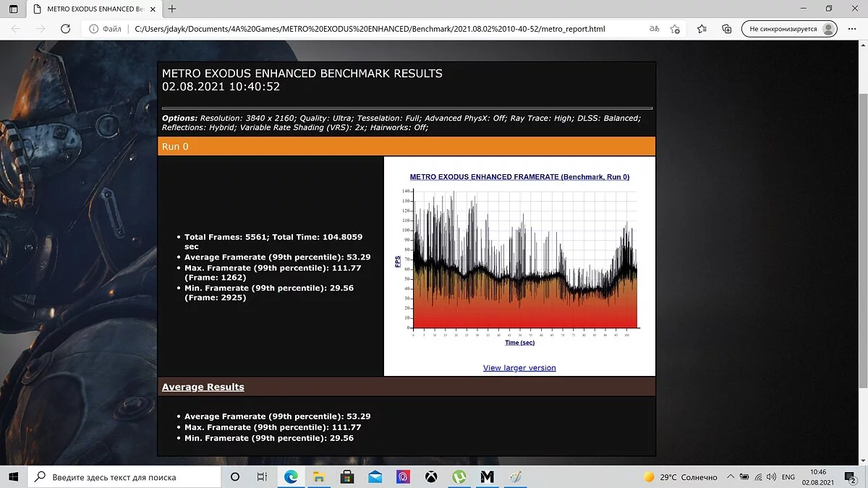Open the volume control tray icon
This screenshot has width=868, height=488.
[x=770, y=477]
